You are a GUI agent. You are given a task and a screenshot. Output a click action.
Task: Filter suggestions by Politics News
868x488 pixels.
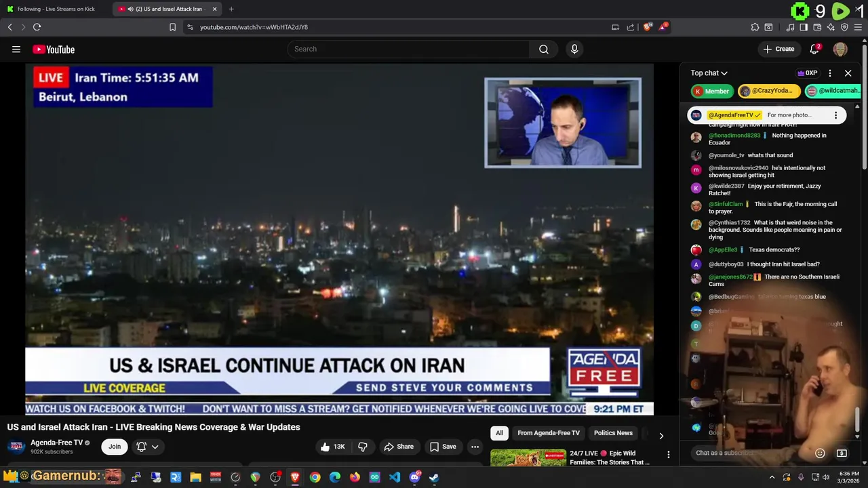point(613,433)
